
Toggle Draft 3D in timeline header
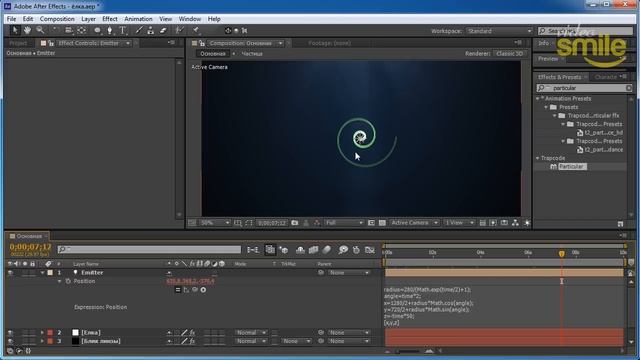284,250
